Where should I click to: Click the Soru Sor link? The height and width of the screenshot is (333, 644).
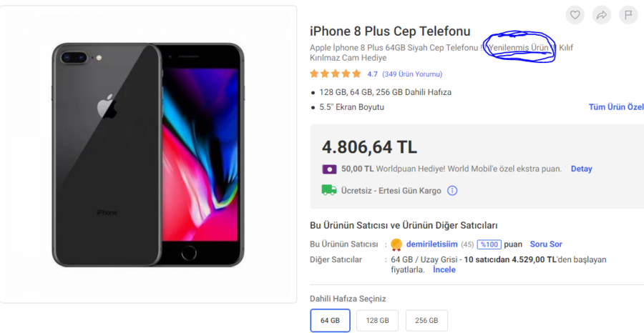(x=546, y=244)
